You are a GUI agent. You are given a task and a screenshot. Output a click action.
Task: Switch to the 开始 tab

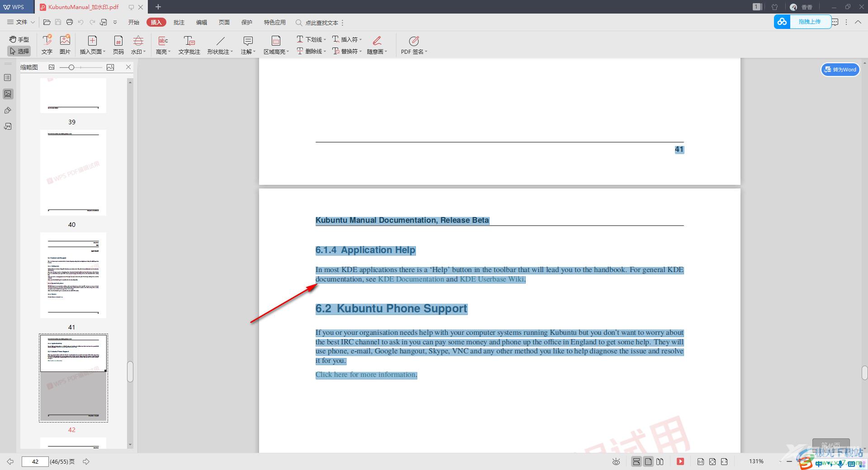pyautogui.click(x=134, y=22)
